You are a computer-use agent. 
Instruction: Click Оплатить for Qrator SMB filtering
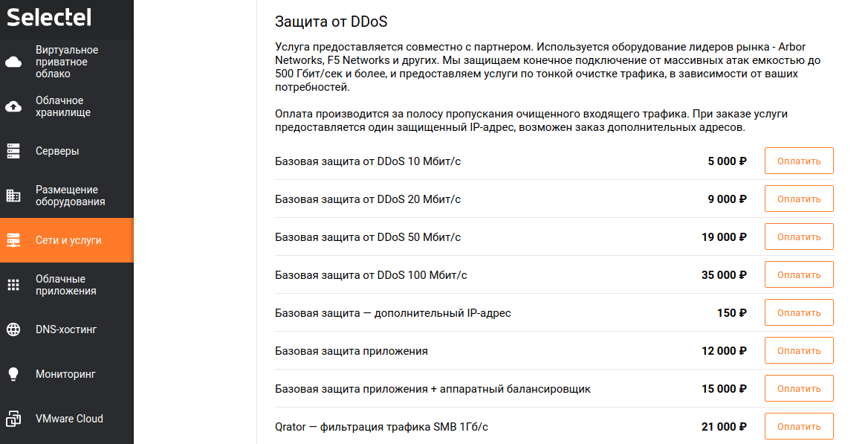click(799, 426)
